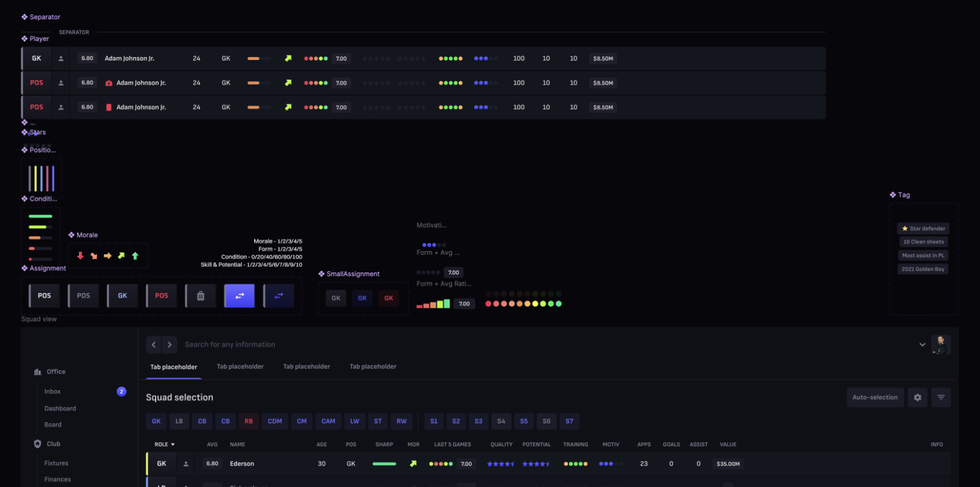Go forward with the right chevron
This screenshot has width=980, height=487.
point(170,345)
